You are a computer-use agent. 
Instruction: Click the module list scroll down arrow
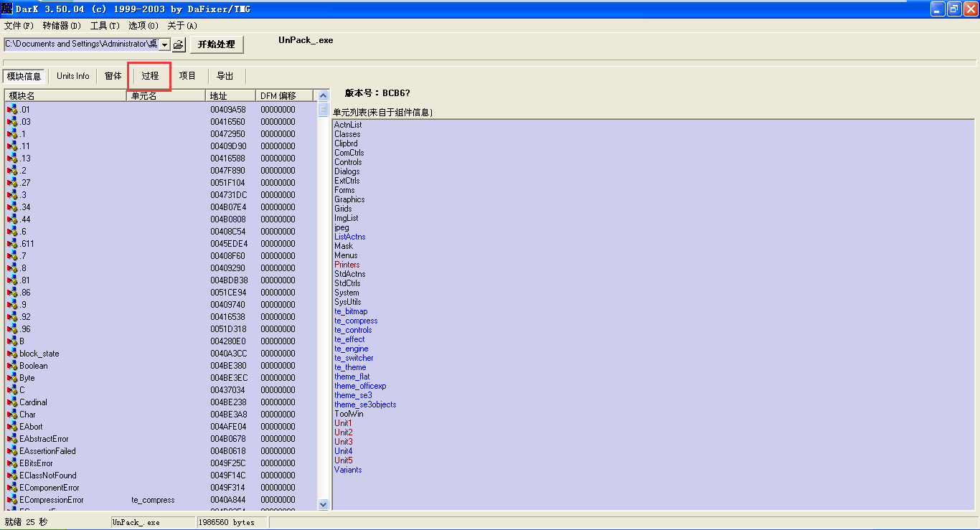pyautogui.click(x=323, y=504)
